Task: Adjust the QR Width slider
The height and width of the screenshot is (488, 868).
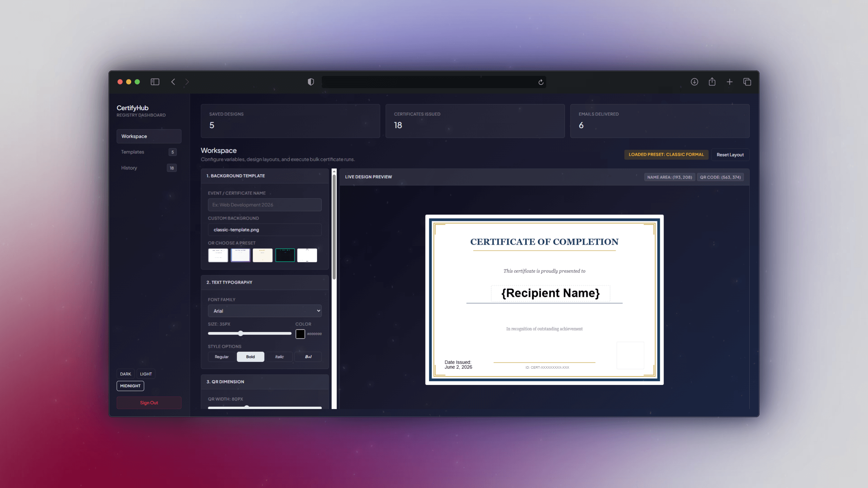Action: coord(264,407)
